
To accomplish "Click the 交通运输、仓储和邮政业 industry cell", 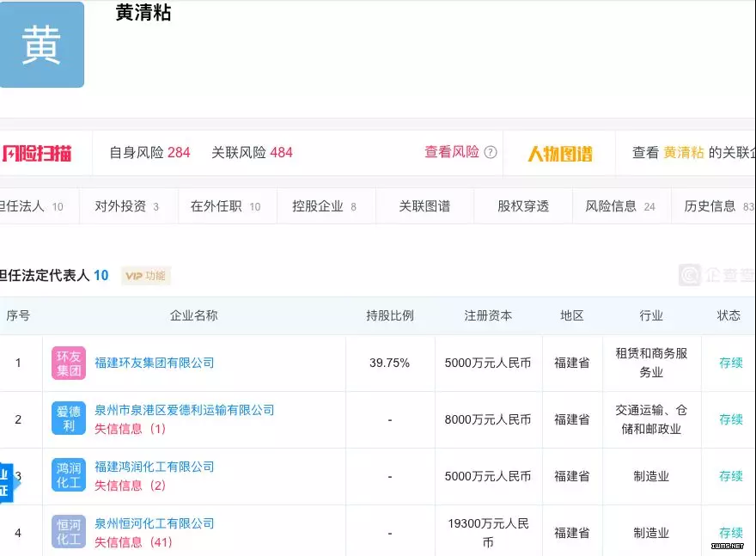I will coord(651,419).
